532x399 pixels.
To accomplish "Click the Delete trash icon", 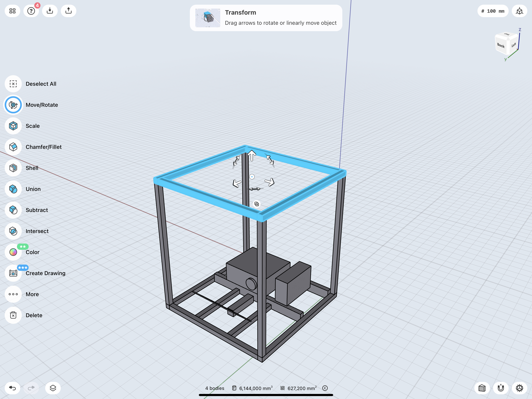I will pos(13,315).
